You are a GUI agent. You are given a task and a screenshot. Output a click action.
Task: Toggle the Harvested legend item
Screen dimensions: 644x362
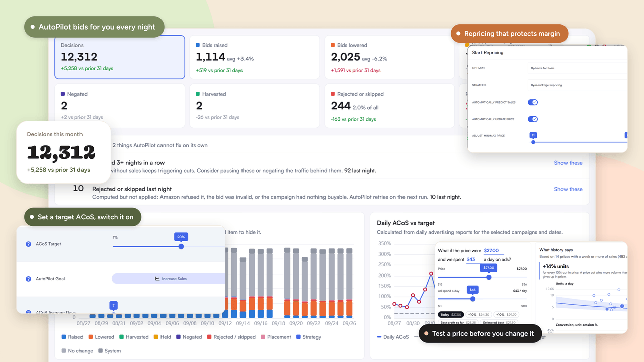134,337
